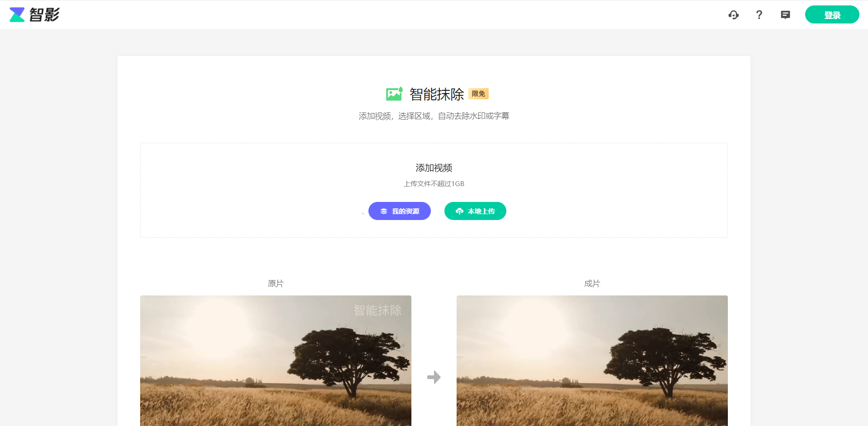Open help via question mark icon
This screenshot has height=426, width=868.
pos(759,15)
